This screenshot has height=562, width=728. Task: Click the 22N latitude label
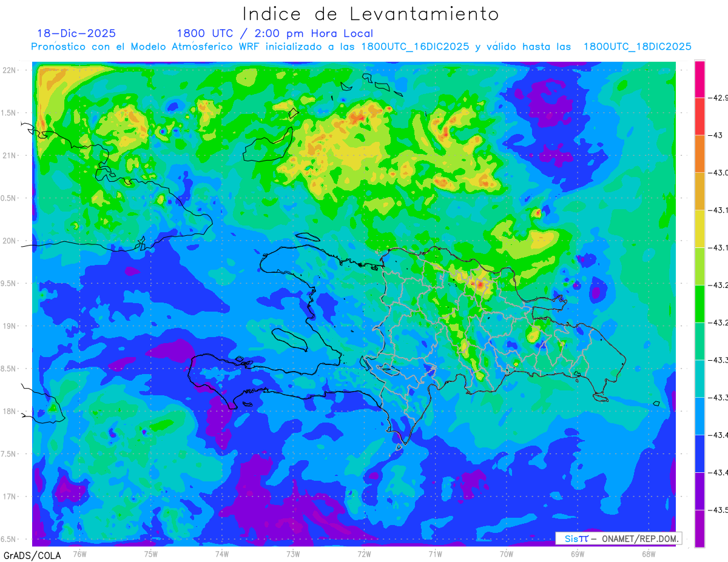click(10, 70)
